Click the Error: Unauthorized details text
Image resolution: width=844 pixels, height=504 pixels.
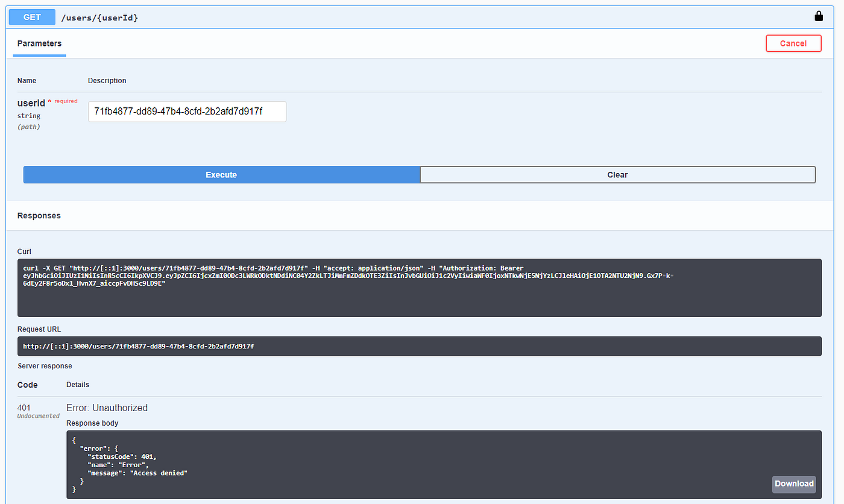tap(107, 408)
